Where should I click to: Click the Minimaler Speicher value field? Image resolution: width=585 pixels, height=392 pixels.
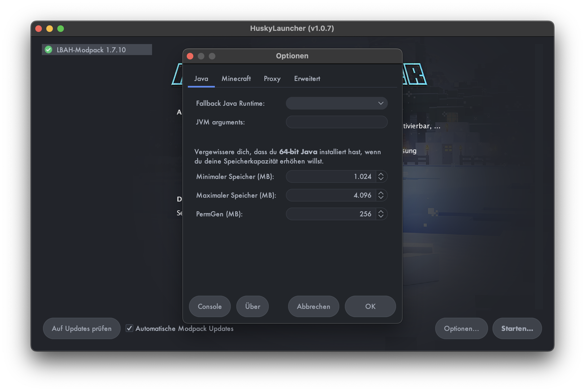(331, 176)
